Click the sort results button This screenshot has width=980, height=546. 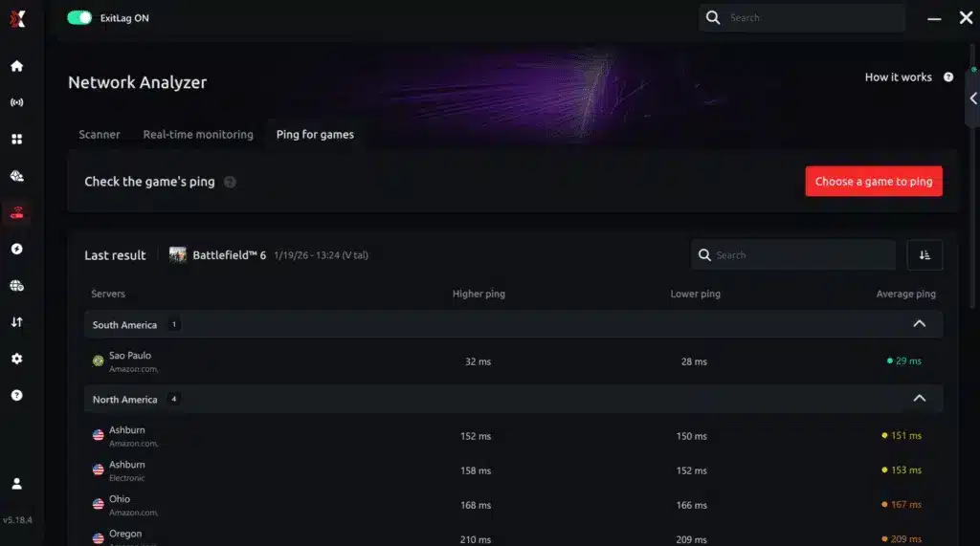[x=924, y=255]
